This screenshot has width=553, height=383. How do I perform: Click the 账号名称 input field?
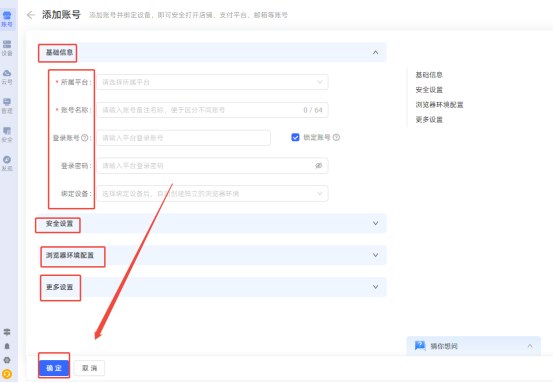pos(212,110)
